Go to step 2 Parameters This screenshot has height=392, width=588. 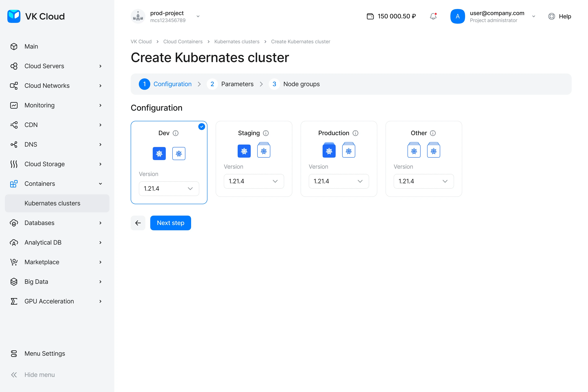230,84
